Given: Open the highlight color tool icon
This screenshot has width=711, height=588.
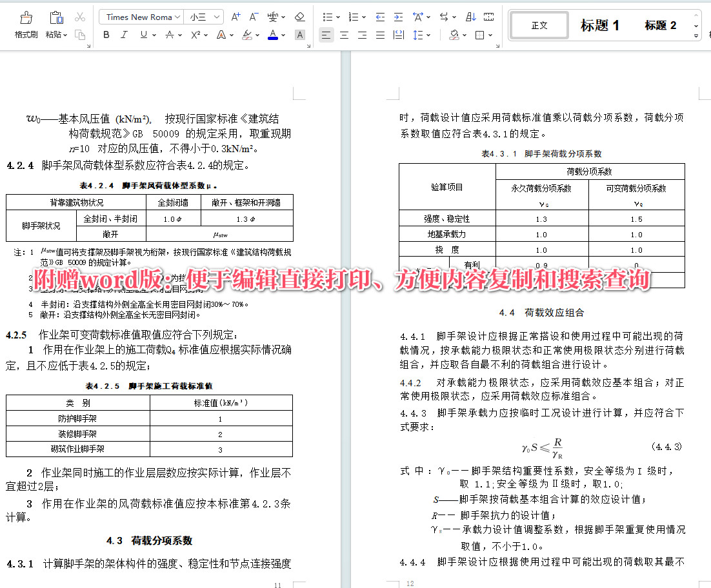Looking at the screenshot, I should 247,35.
